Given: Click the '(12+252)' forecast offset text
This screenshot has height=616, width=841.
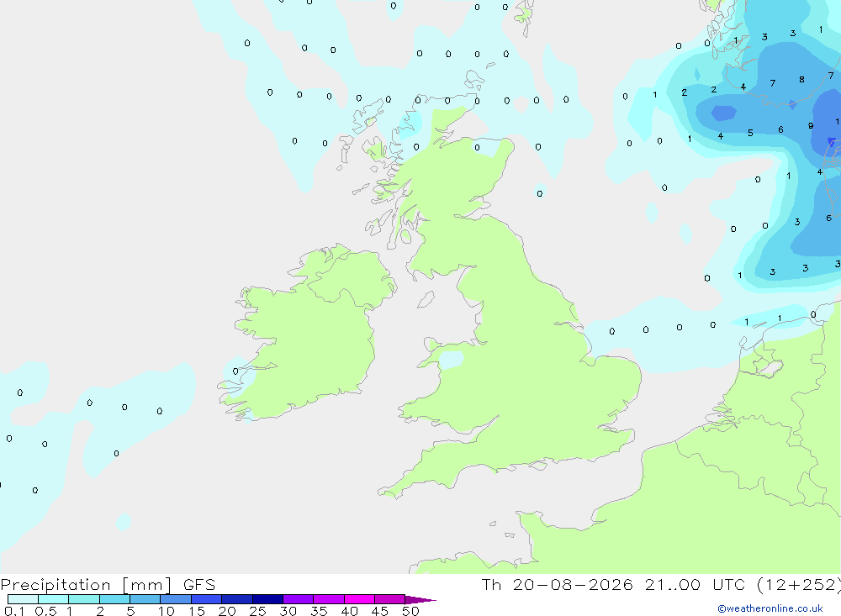Looking at the screenshot, I should 799,585.
